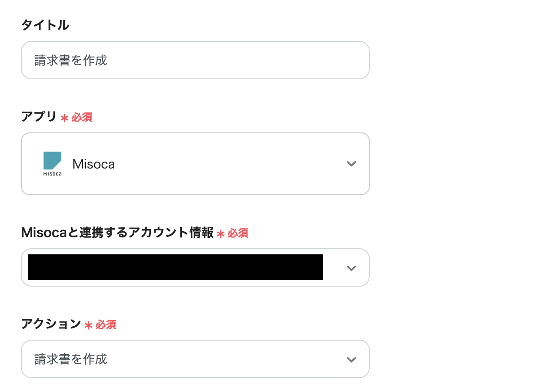Click the red asterisk next to アカウント情報
Image resolution: width=539 pixels, height=392 pixels.
click(x=221, y=234)
